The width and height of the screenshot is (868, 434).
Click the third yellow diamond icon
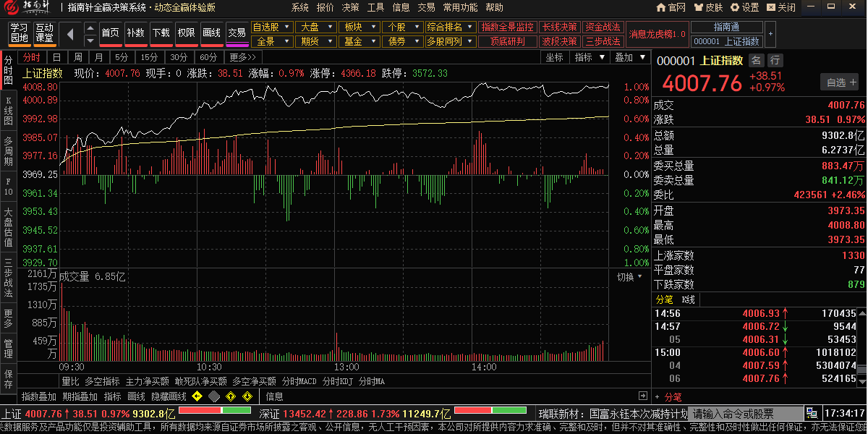point(231,396)
